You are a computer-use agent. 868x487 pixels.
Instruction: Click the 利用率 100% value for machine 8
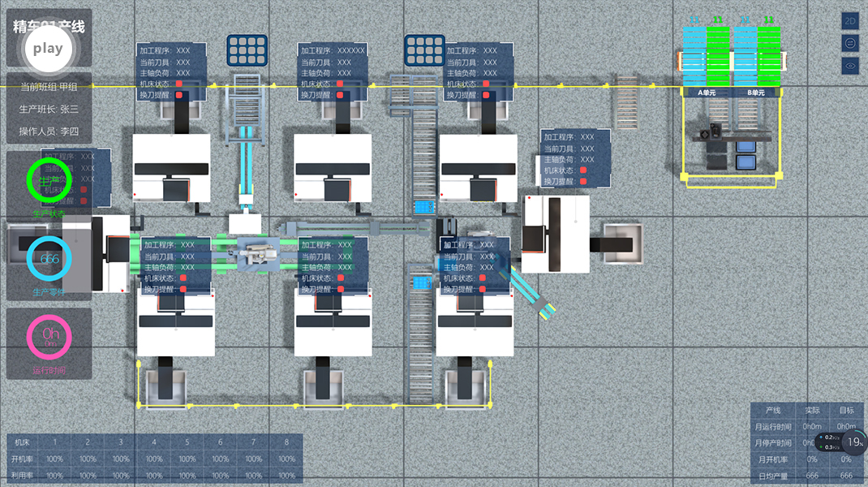point(286,476)
